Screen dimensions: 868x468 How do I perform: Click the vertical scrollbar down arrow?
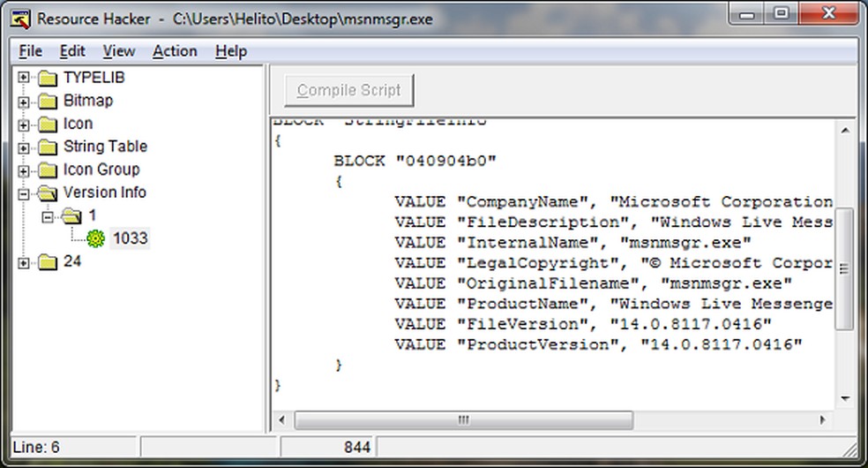pyautogui.click(x=845, y=399)
